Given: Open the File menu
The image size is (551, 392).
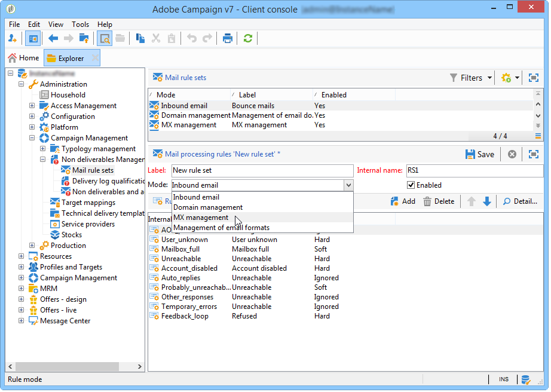Looking at the screenshot, I should coord(14,24).
